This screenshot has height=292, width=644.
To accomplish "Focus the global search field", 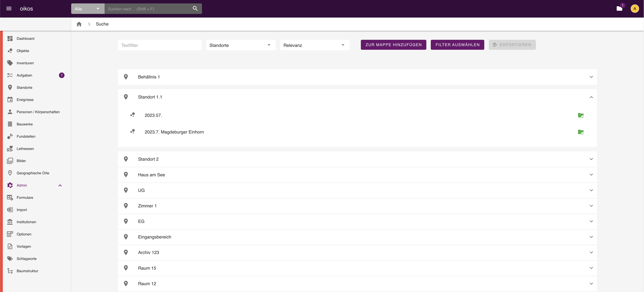I will click(148, 9).
